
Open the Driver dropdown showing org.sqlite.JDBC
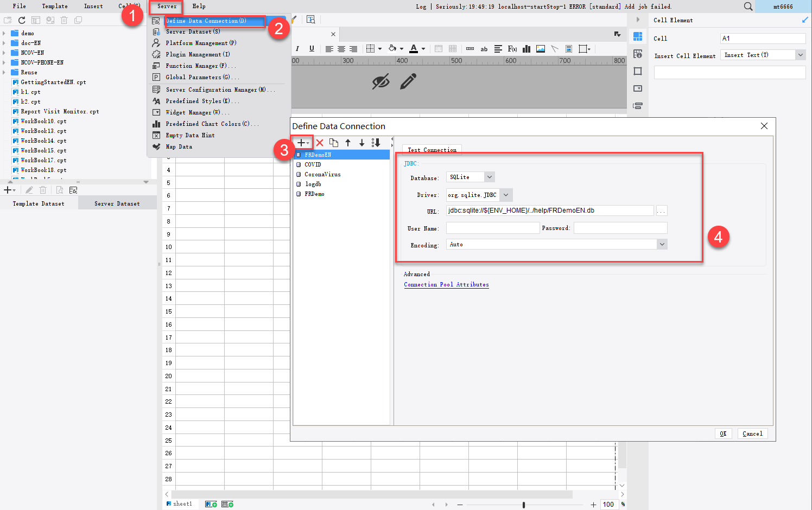tap(505, 195)
